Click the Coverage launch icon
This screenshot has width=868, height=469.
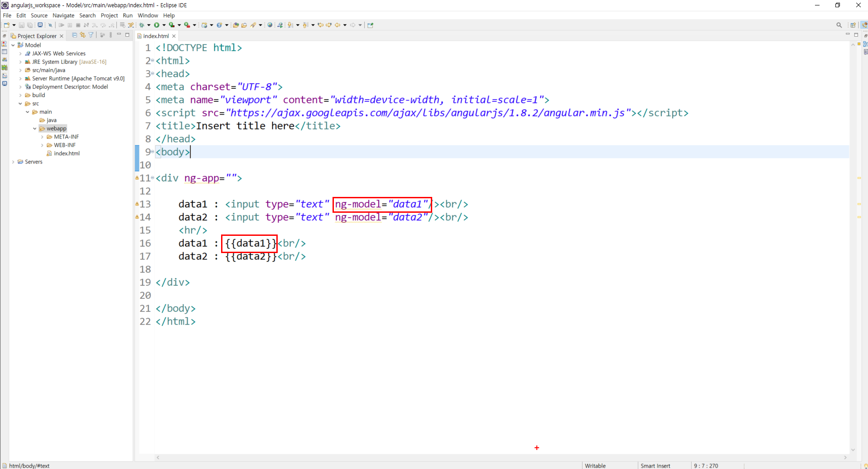pyautogui.click(x=172, y=25)
